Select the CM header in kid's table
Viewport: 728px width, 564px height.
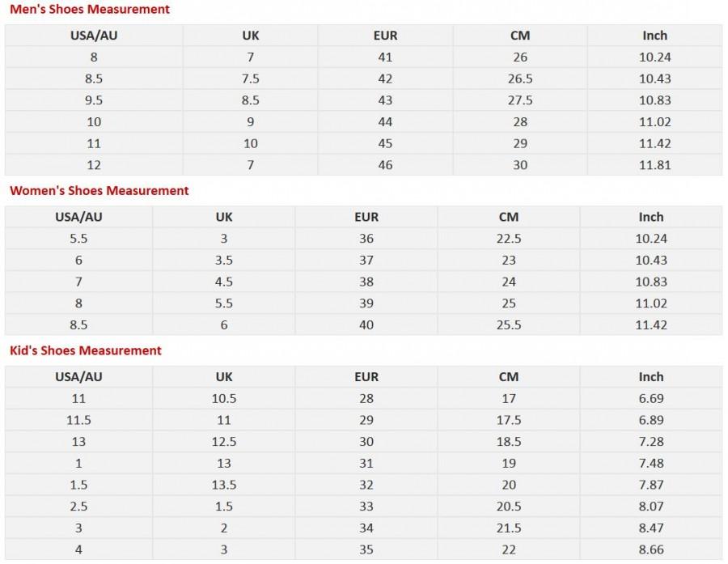click(x=509, y=377)
